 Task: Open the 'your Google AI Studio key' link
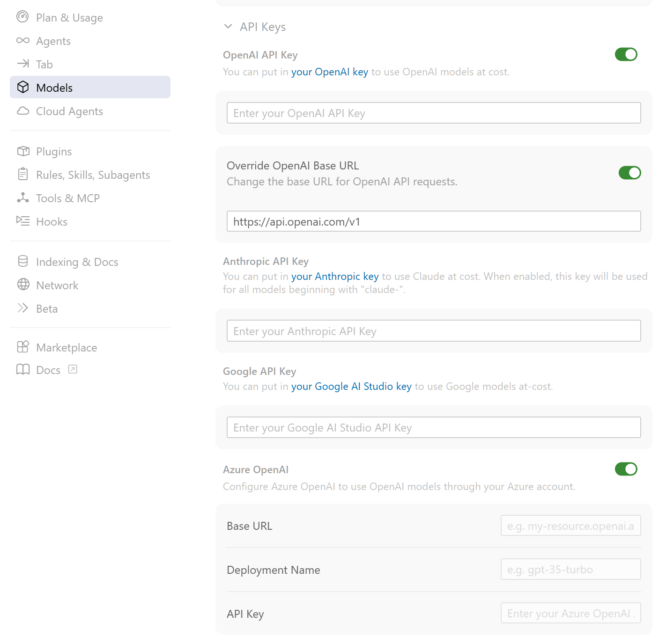351,386
